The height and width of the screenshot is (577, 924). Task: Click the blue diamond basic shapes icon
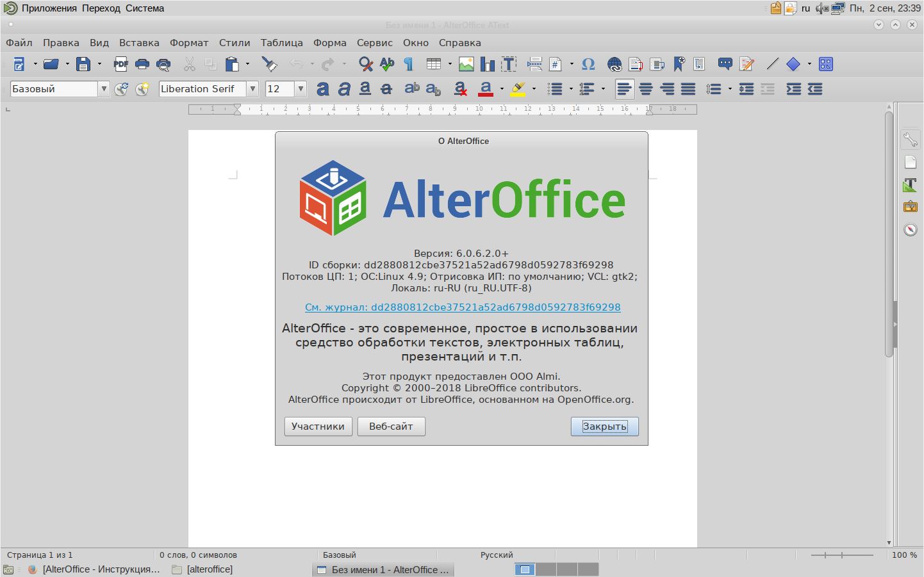pos(793,64)
